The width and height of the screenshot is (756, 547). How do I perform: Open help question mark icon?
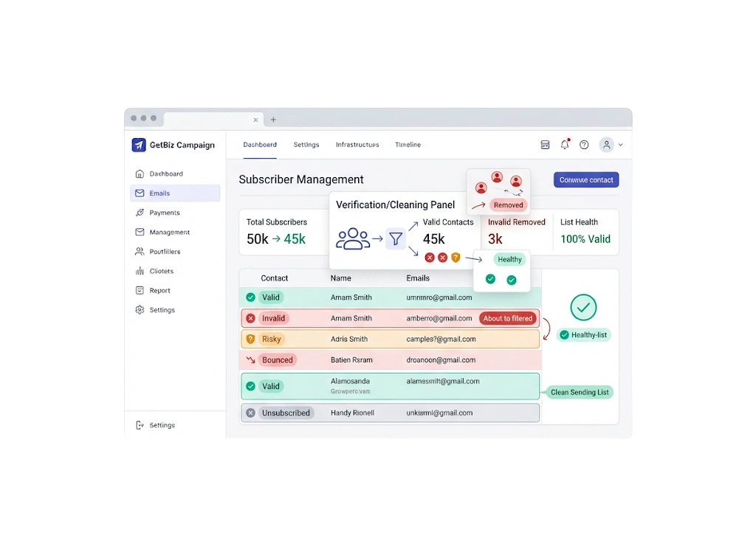584,145
